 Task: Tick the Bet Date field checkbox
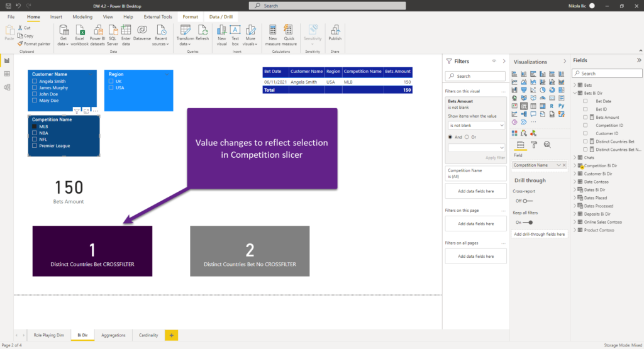(x=586, y=101)
